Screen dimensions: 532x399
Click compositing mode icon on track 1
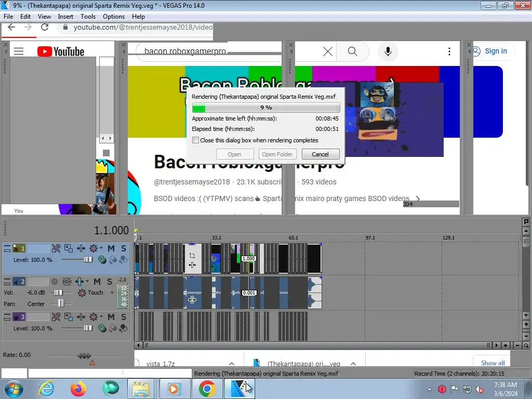click(x=102, y=260)
